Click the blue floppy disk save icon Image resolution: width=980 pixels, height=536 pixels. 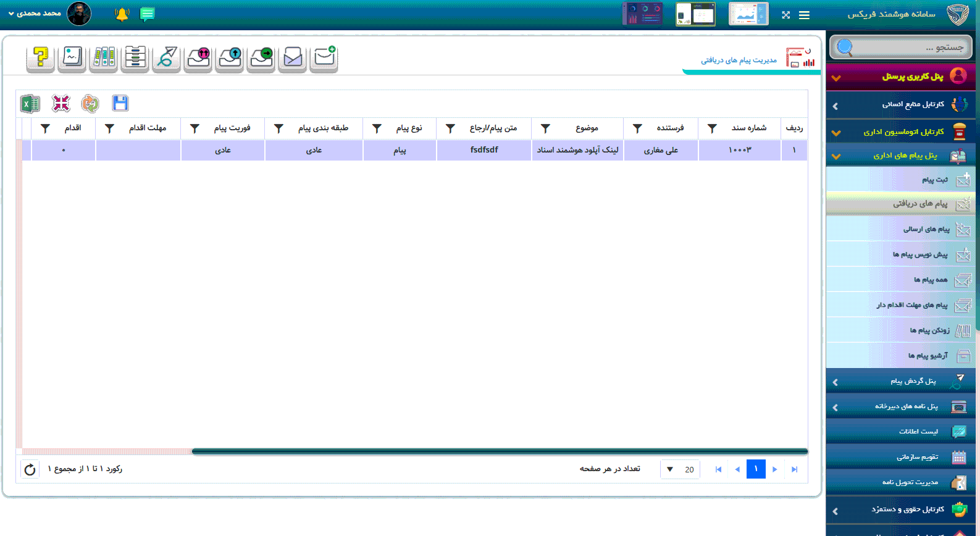coord(120,104)
